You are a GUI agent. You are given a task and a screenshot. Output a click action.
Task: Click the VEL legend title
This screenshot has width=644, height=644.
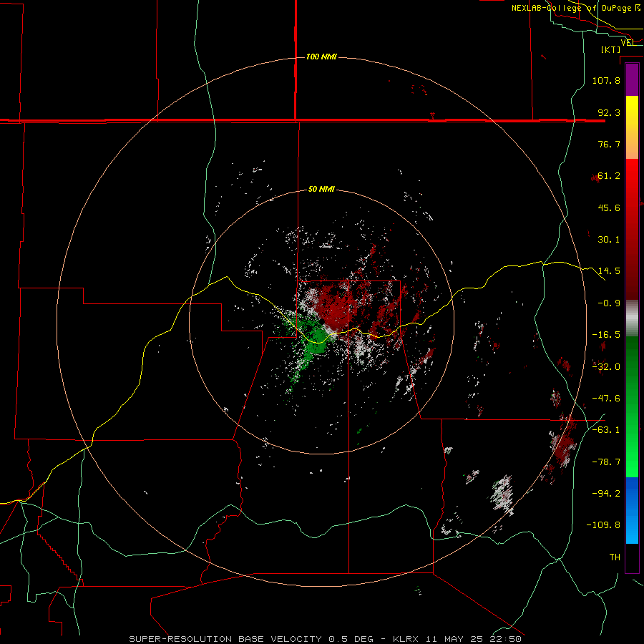[x=628, y=42]
